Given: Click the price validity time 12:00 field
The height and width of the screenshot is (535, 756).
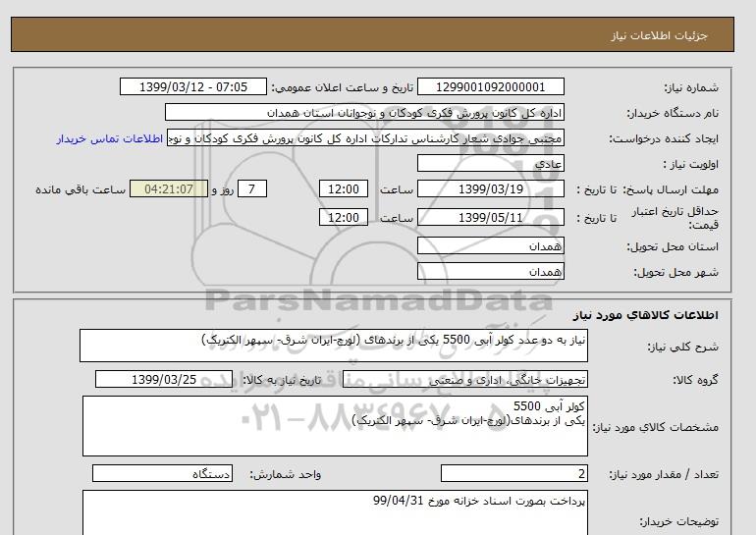Looking at the screenshot, I should (344, 217).
